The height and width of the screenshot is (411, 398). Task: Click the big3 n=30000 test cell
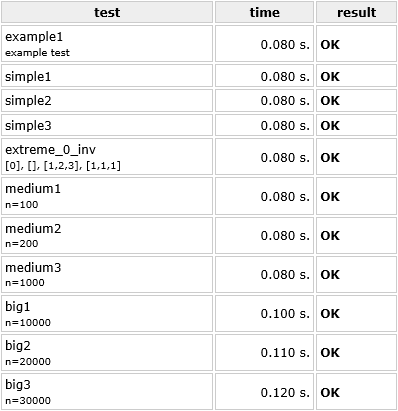coord(107,392)
